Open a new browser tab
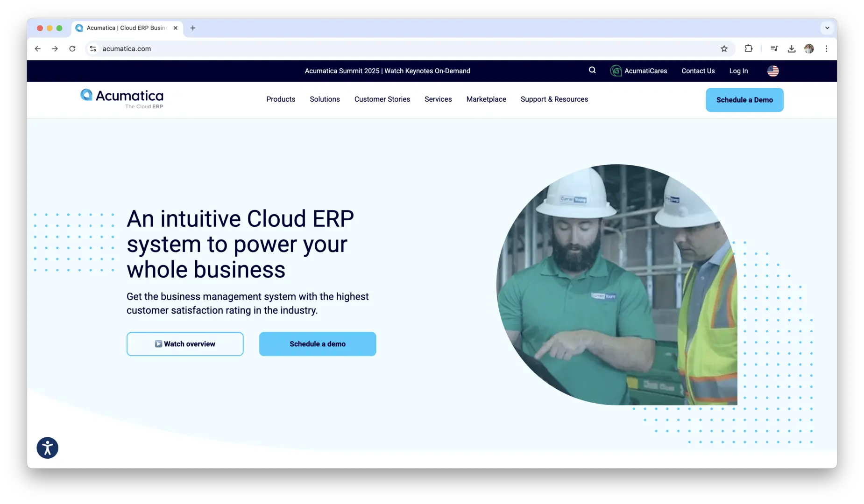The image size is (864, 504). (193, 28)
